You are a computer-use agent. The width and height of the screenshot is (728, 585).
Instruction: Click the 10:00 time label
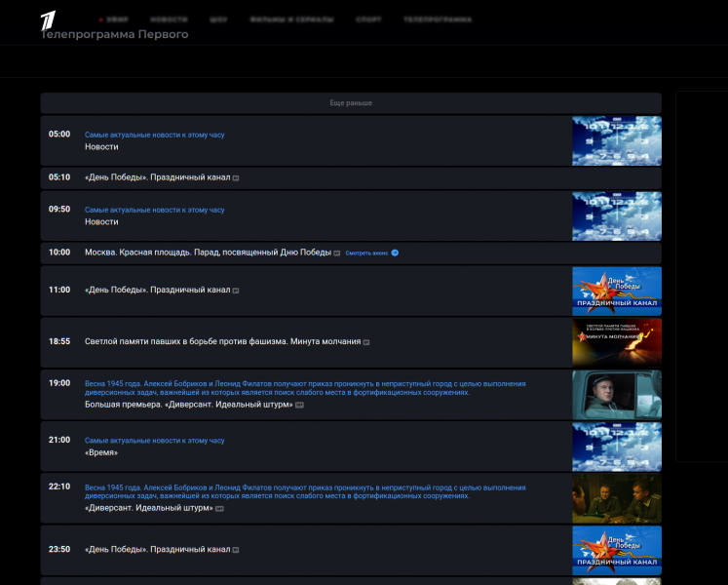(59, 253)
